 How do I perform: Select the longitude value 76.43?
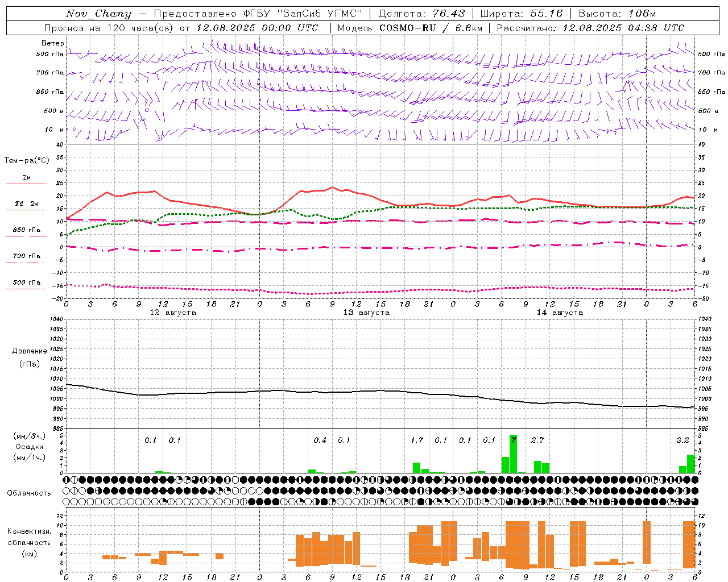(x=448, y=14)
